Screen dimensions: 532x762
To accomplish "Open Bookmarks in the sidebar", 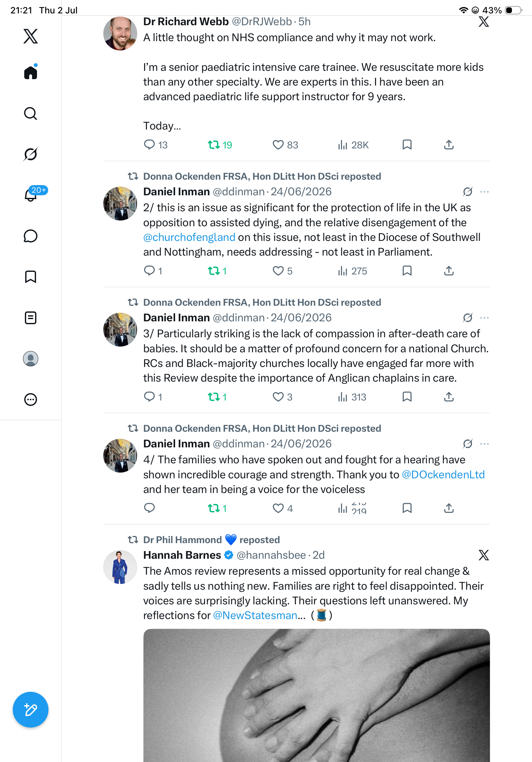I will tap(31, 276).
